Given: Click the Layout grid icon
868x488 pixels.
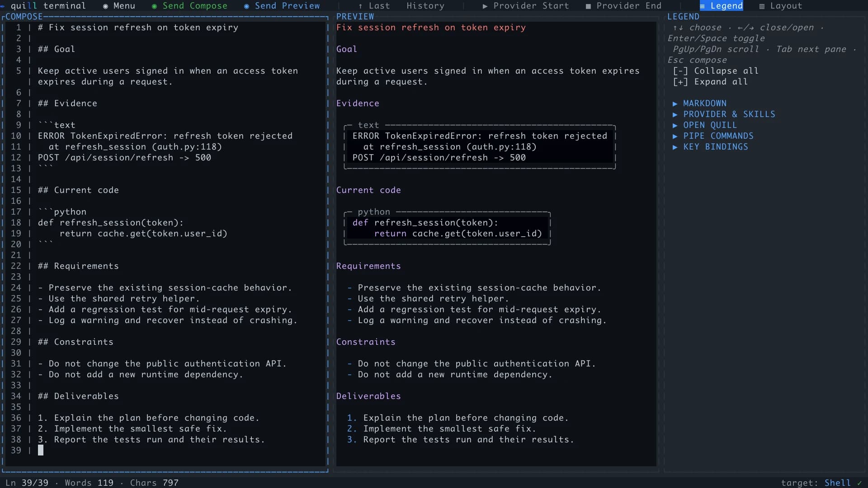Looking at the screenshot, I should click(x=762, y=6).
